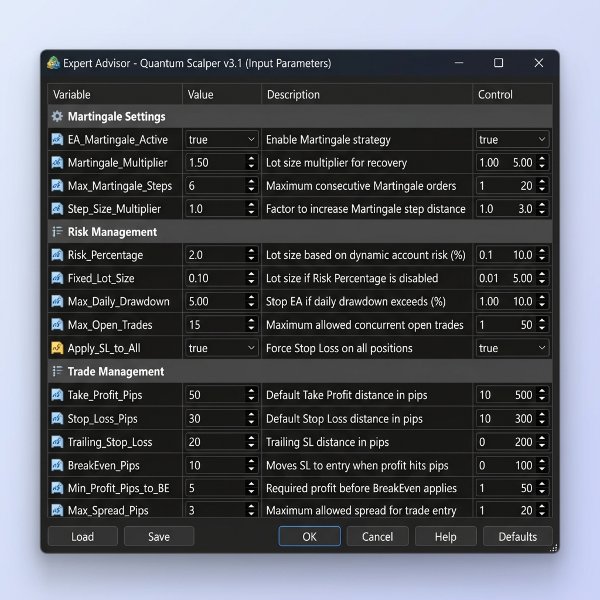The height and width of the screenshot is (600, 600).
Task: Click the list icon beside Trade Management
Action: pos(57,371)
